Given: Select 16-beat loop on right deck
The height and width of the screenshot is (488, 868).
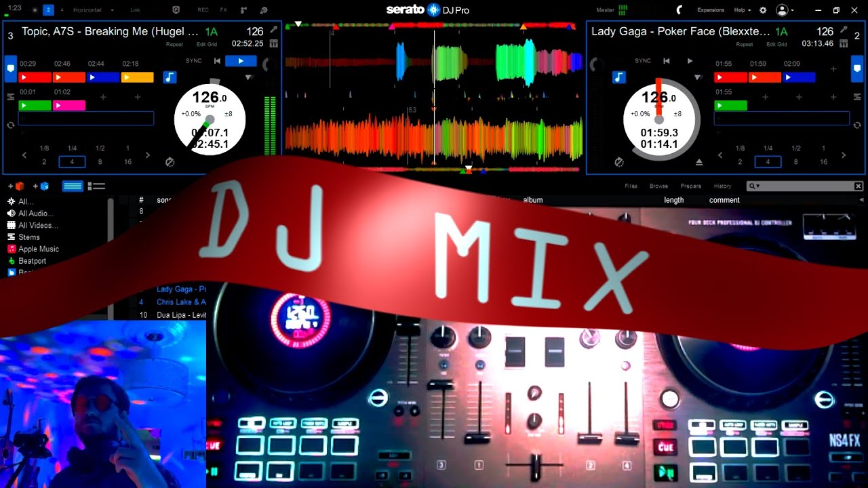Looking at the screenshot, I should tap(823, 162).
